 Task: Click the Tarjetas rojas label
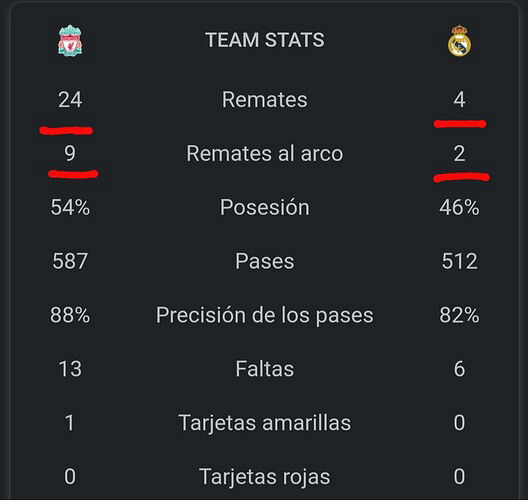[x=265, y=476]
